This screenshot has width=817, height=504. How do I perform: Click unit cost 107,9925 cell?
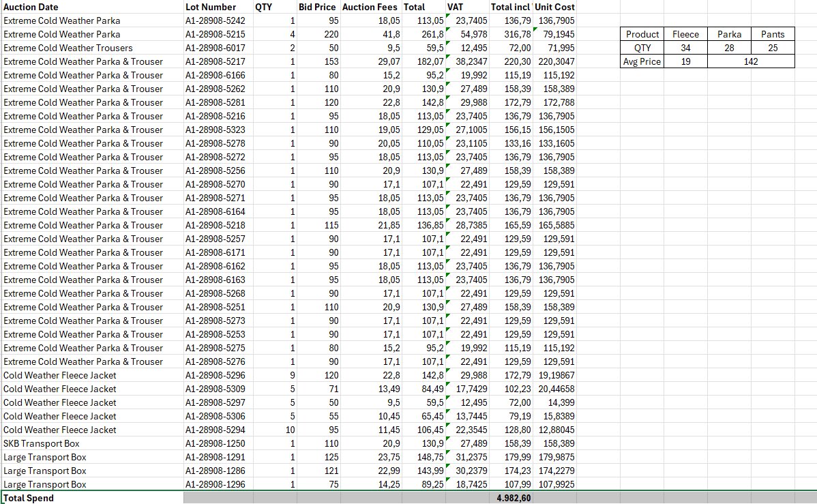click(x=554, y=484)
